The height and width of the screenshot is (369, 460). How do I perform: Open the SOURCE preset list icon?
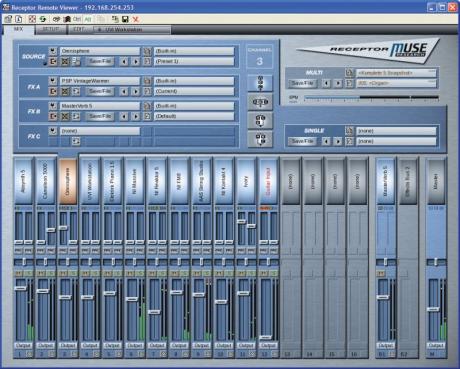pyautogui.click(x=147, y=61)
